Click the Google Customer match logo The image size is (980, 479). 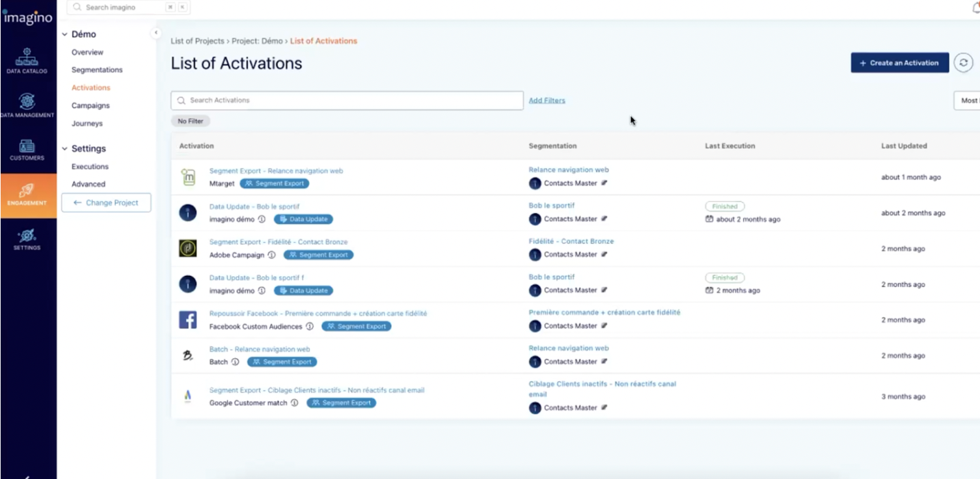click(x=188, y=395)
